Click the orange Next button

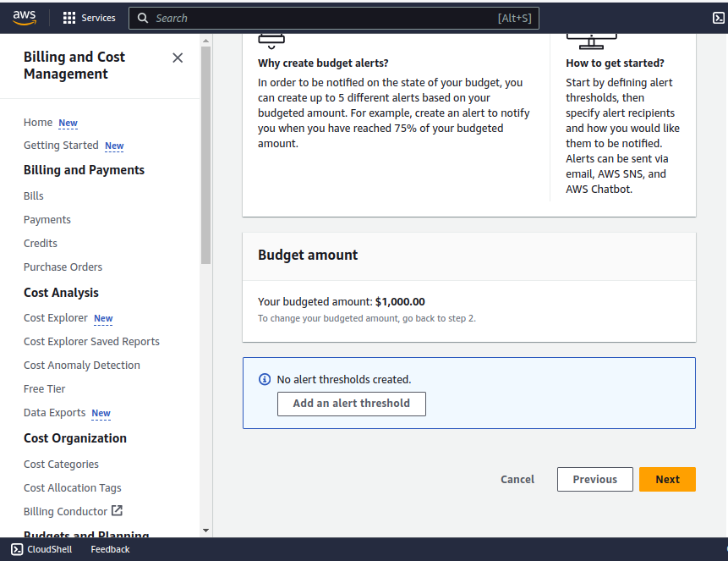666,479
